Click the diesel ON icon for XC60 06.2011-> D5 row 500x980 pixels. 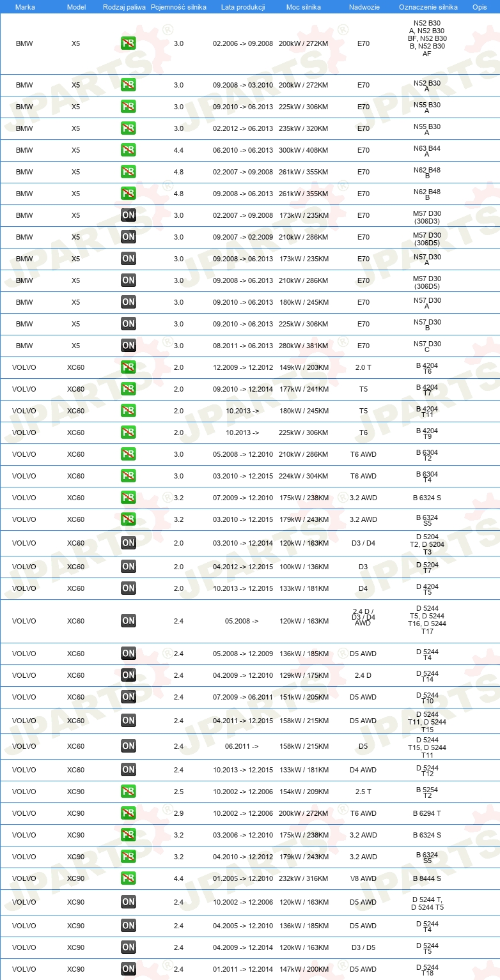129,746
